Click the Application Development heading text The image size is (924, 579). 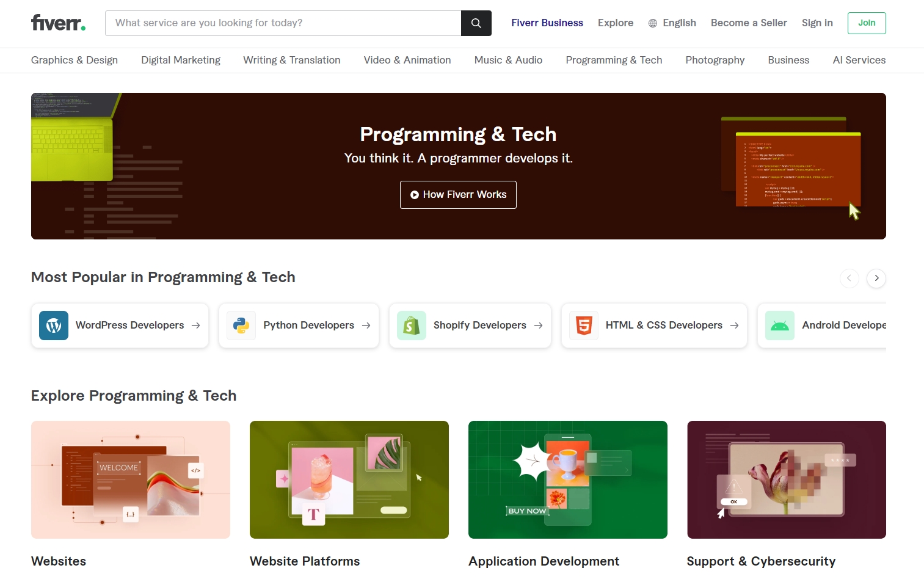544,561
